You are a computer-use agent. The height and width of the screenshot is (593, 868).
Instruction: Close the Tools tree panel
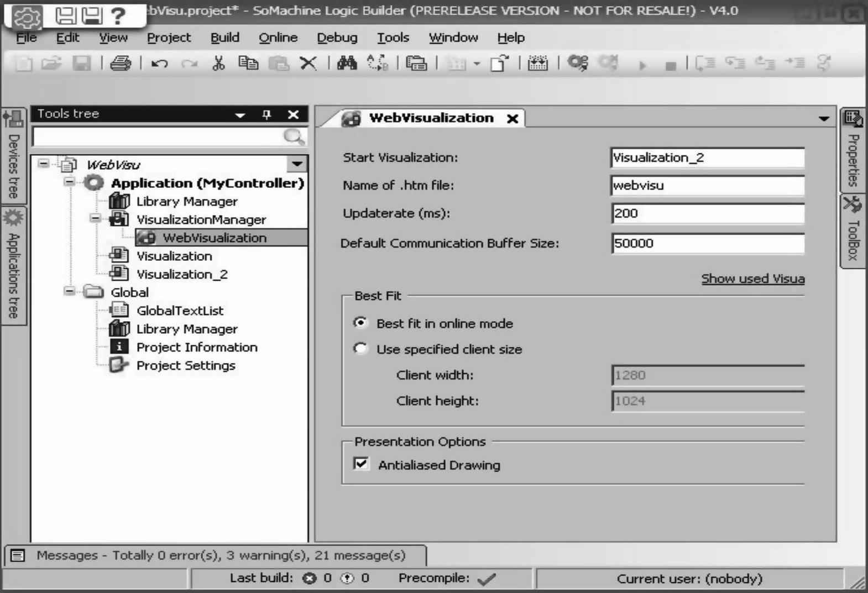click(293, 114)
